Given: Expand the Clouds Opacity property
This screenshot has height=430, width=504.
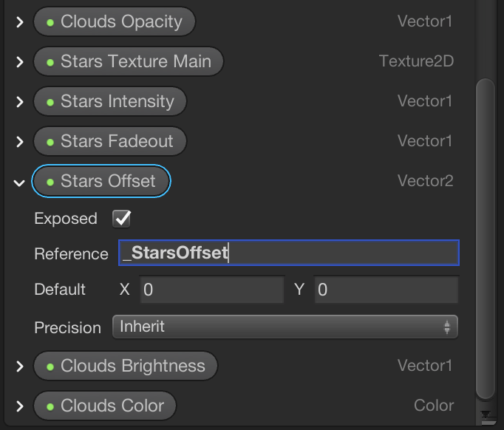Looking at the screenshot, I should coord(20,22).
